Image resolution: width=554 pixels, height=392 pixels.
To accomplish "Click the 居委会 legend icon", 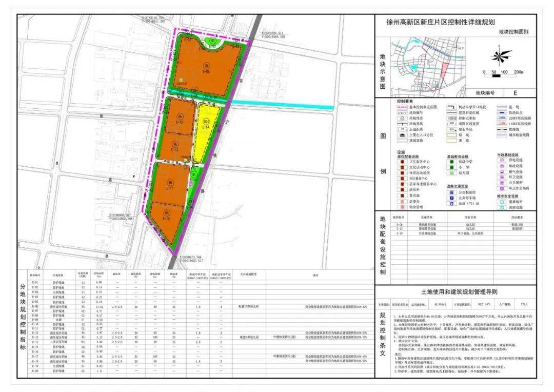I will pyautogui.click(x=402, y=201).
